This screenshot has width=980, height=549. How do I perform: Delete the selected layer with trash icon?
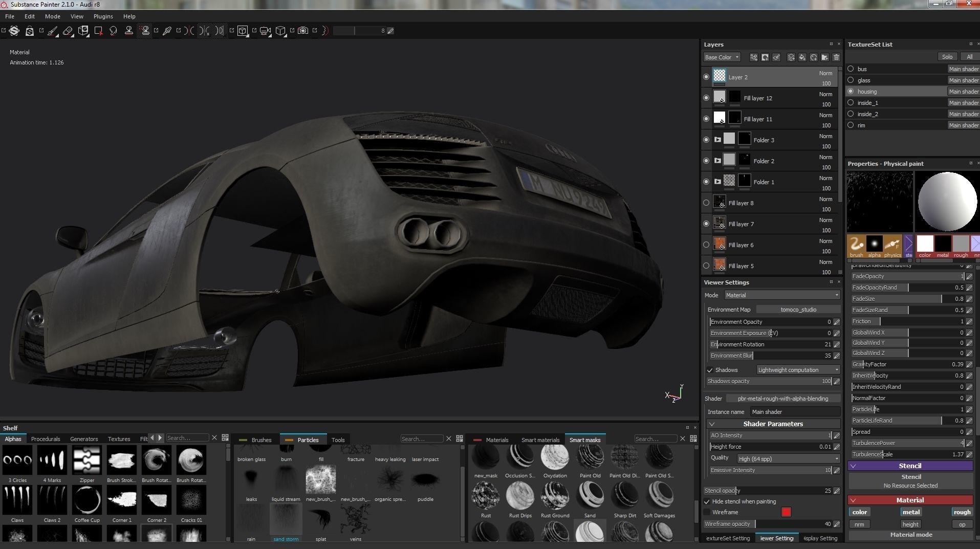point(836,57)
